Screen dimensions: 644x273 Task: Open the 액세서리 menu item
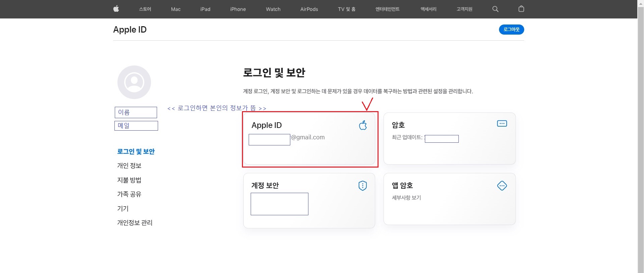429,9
